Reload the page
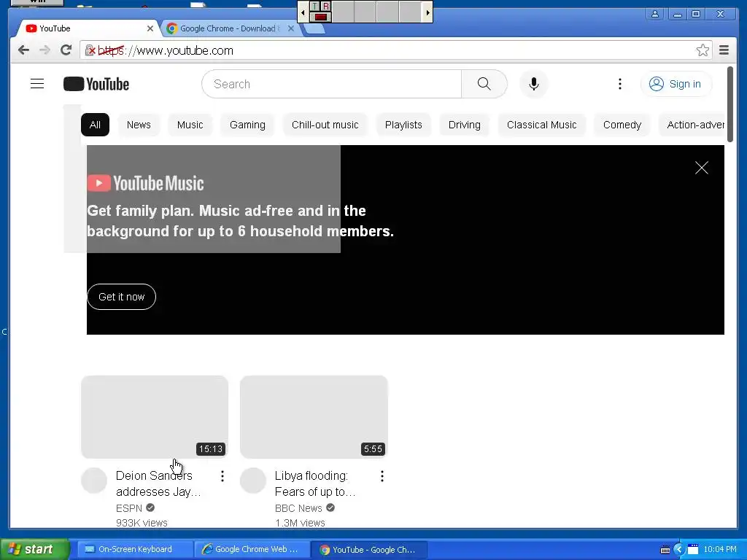 point(66,50)
